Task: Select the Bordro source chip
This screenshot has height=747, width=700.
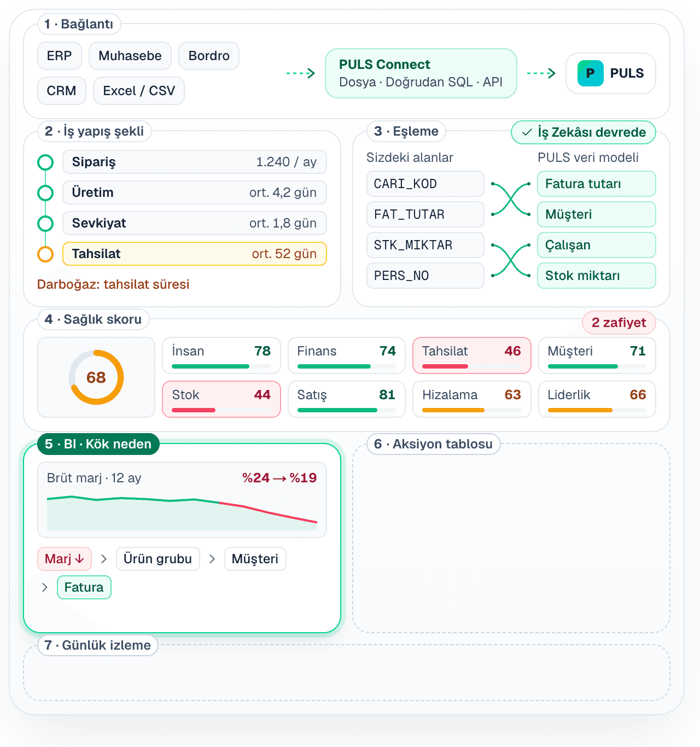Action: click(x=209, y=56)
